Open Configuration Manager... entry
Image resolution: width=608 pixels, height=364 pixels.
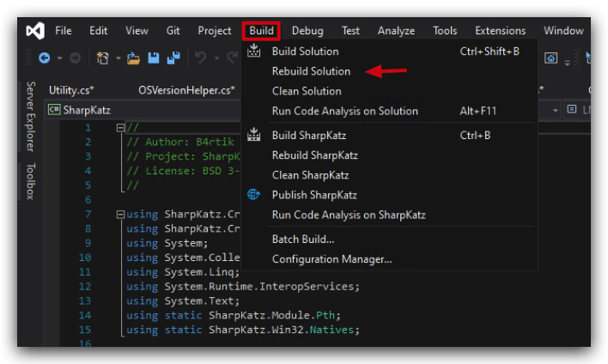click(389, 259)
